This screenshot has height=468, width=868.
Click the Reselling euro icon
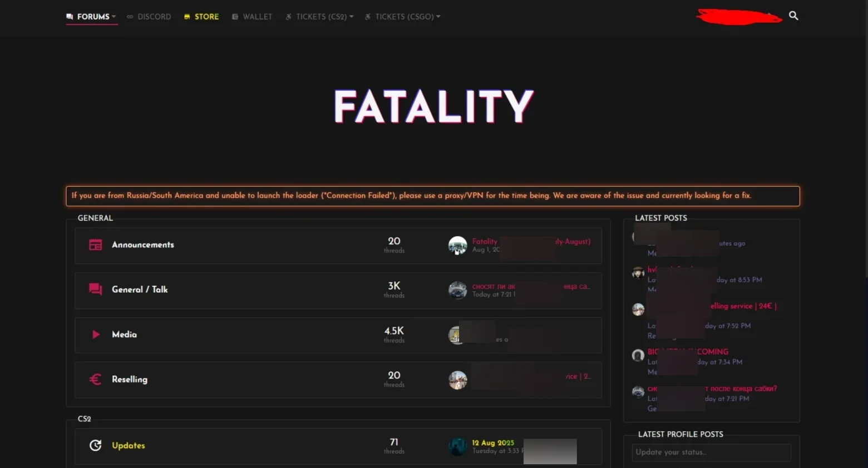(x=96, y=379)
